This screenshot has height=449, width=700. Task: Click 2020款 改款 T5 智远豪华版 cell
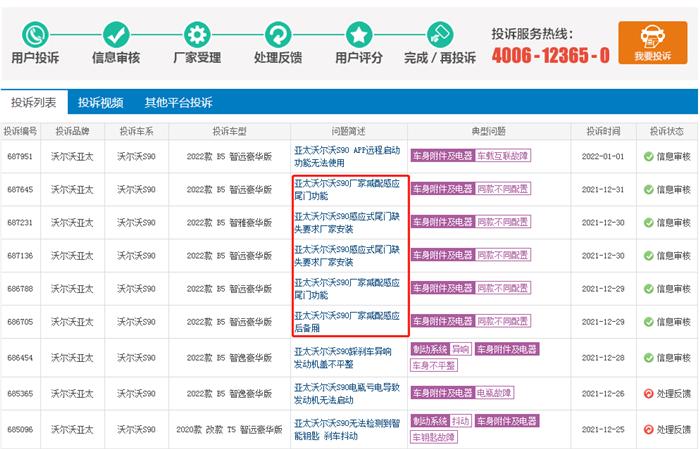[229, 429]
